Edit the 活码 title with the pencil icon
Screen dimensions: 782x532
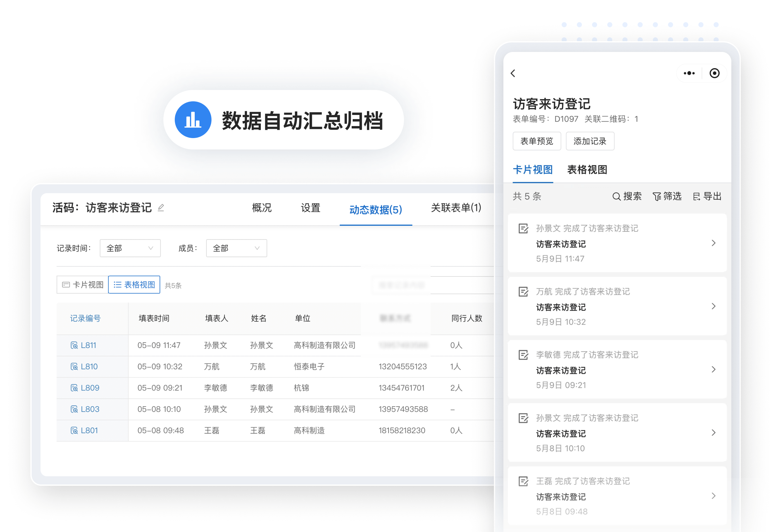coord(161,208)
